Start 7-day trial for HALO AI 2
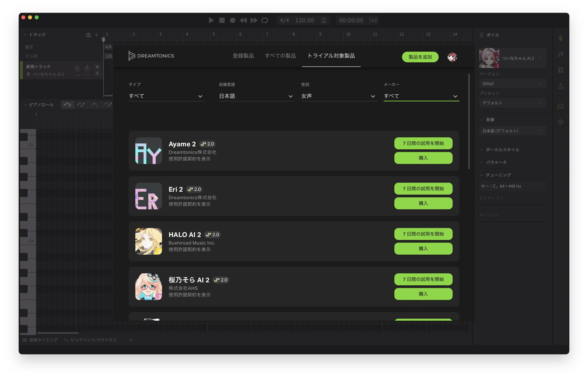This screenshot has width=588, height=379. [x=423, y=234]
